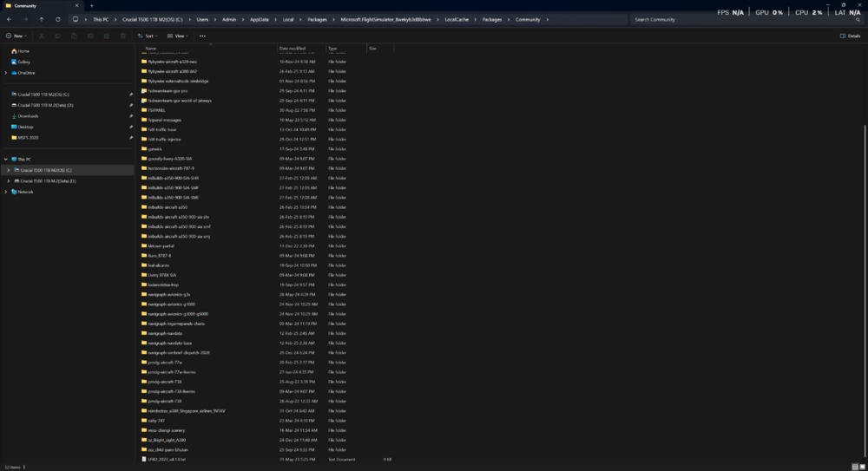Click the Refresh icon in the navigation bar
Screen dimensions: 868x471
click(x=58, y=19)
